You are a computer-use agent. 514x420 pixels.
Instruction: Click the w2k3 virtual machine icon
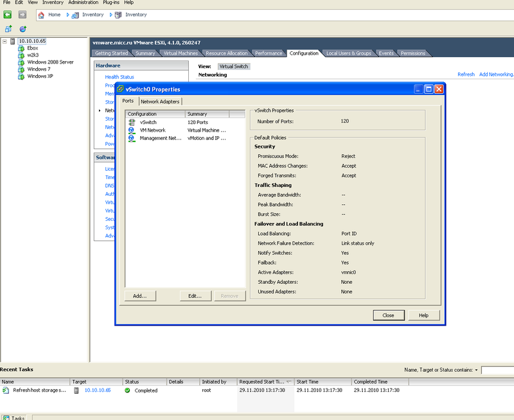[x=21, y=55]
